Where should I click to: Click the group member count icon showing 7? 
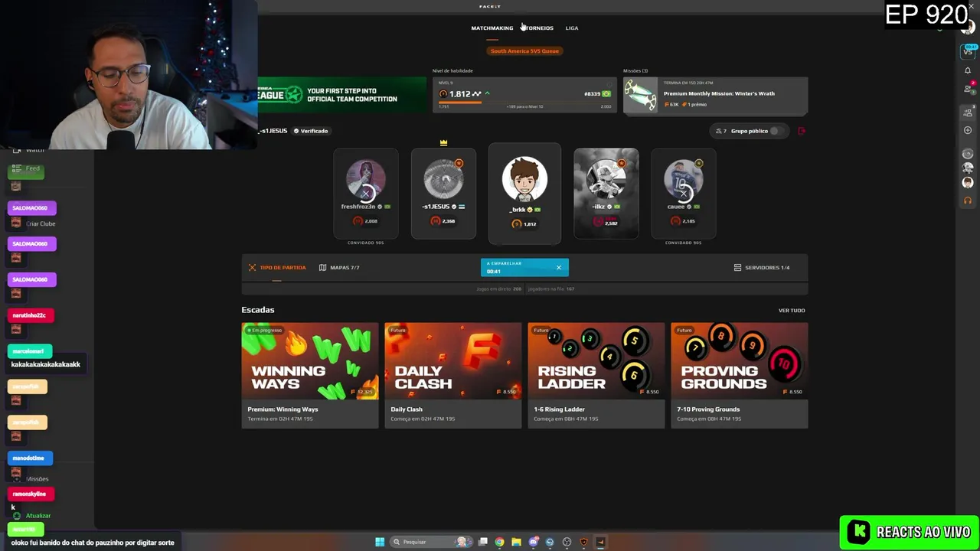point(720,131)
